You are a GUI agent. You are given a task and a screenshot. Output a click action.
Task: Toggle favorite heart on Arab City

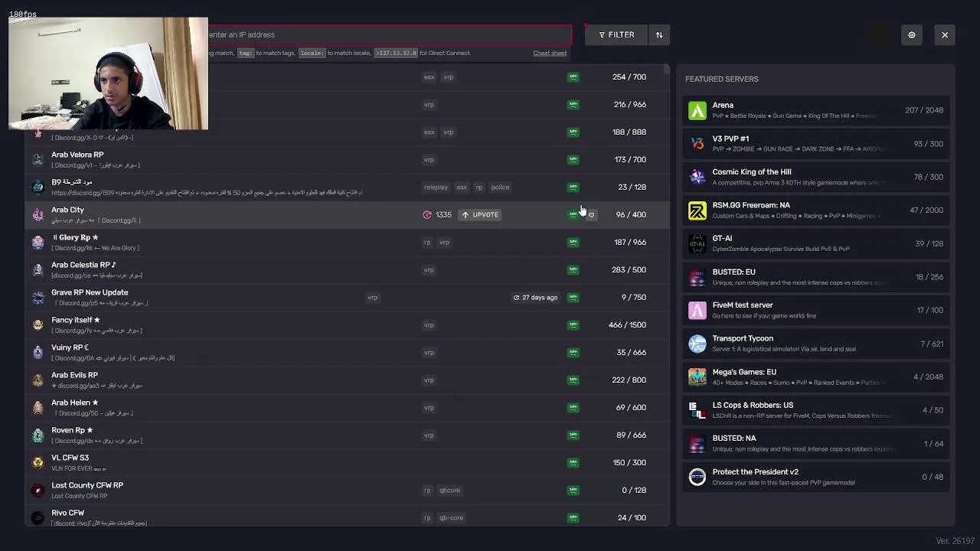(591, 215)
